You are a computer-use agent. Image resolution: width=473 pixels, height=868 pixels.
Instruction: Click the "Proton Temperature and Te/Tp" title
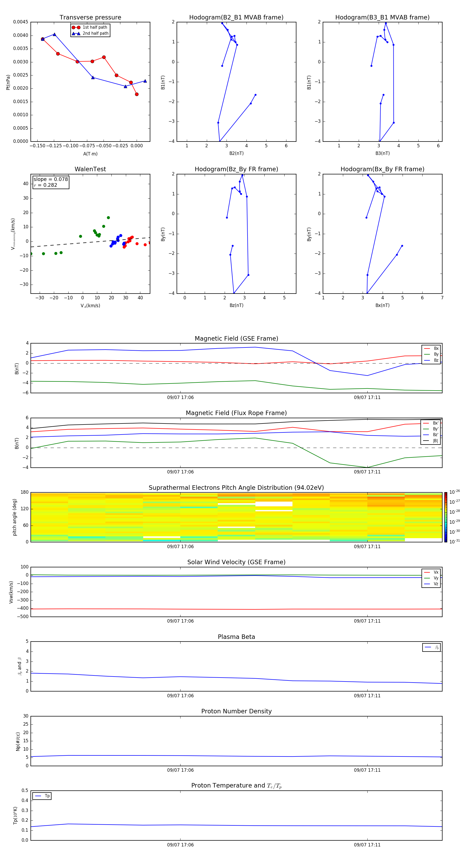(x=236, y=786)
